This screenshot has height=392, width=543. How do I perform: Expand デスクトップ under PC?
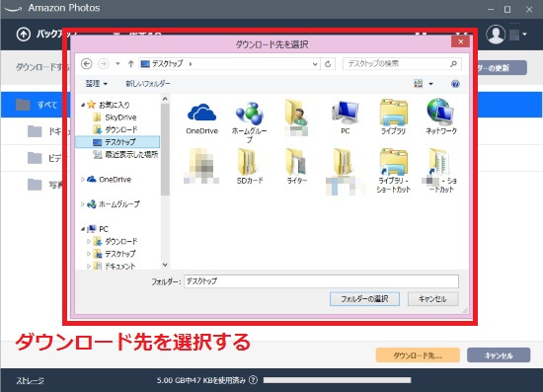point(89,254)
